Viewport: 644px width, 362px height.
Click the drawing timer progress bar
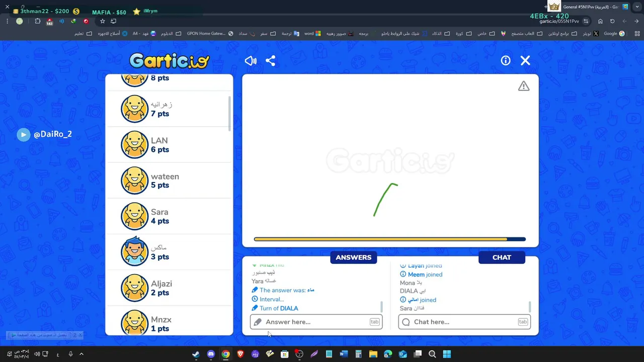(x=390, y=239)
